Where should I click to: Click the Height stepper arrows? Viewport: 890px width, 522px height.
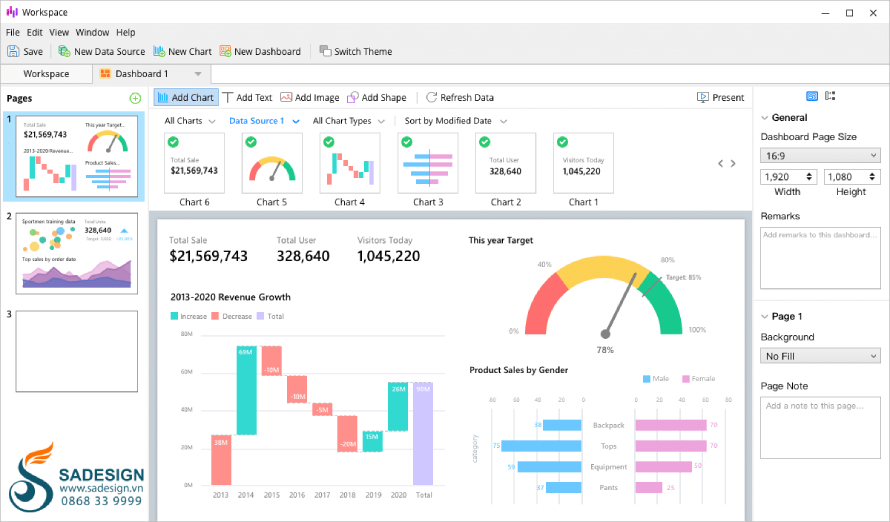pos(872,177)
